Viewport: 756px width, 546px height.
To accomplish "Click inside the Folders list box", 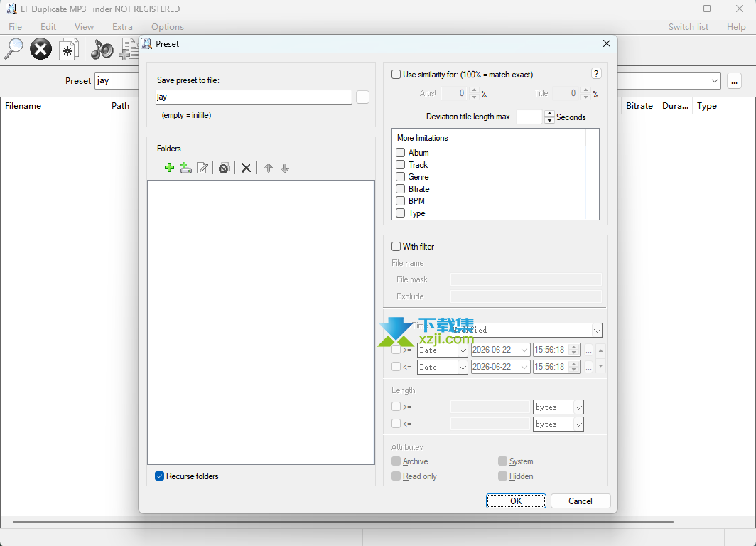I will [261, 322].
